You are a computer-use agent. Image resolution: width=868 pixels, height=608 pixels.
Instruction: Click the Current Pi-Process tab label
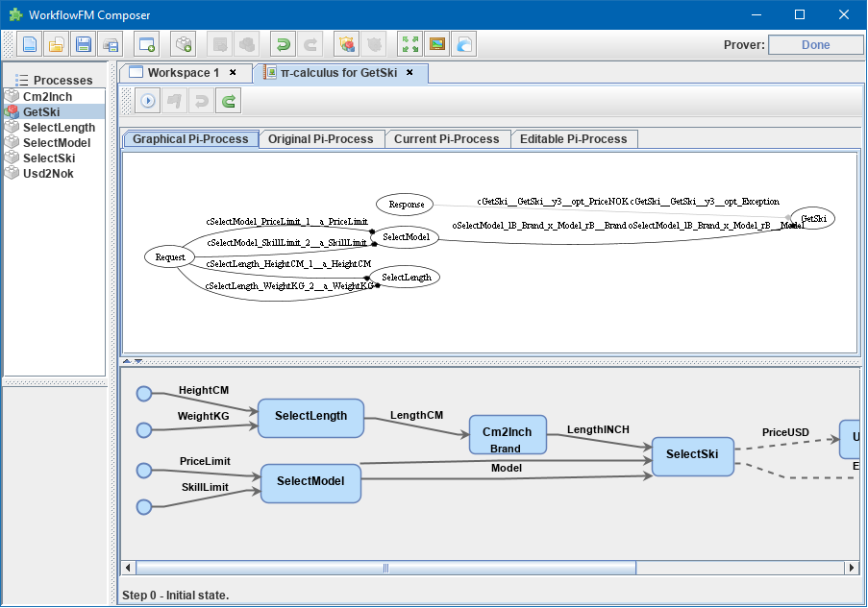pos(446,138)
